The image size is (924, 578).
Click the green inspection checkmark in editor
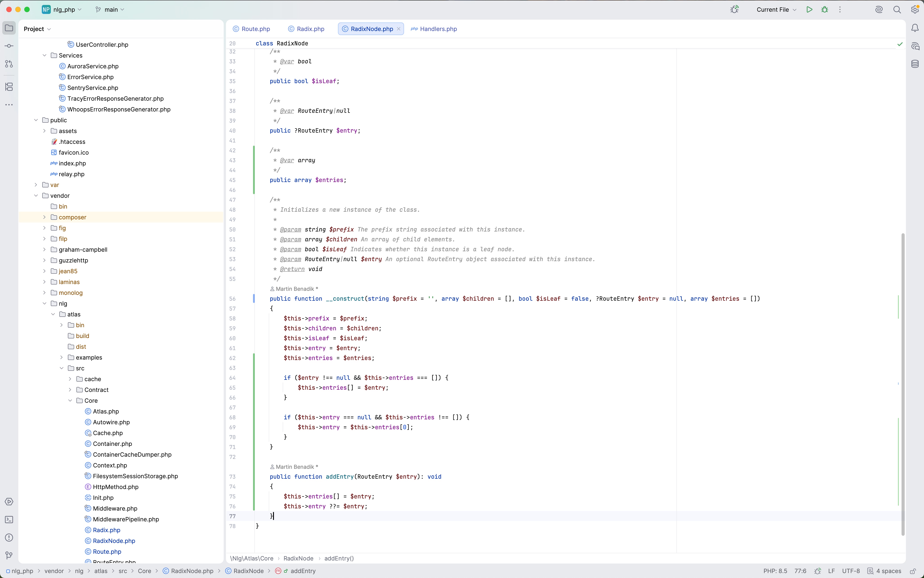pos(900,44)
